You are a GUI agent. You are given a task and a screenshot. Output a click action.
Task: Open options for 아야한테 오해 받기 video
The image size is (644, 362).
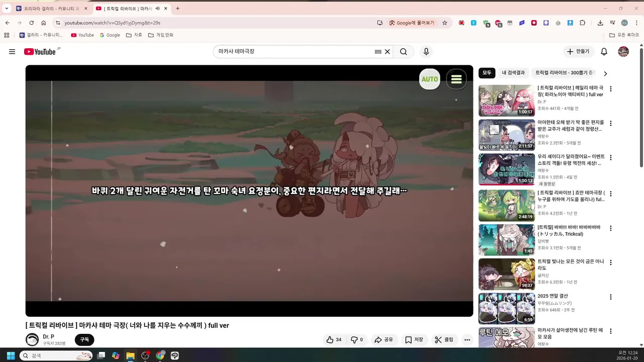(611, 123)
